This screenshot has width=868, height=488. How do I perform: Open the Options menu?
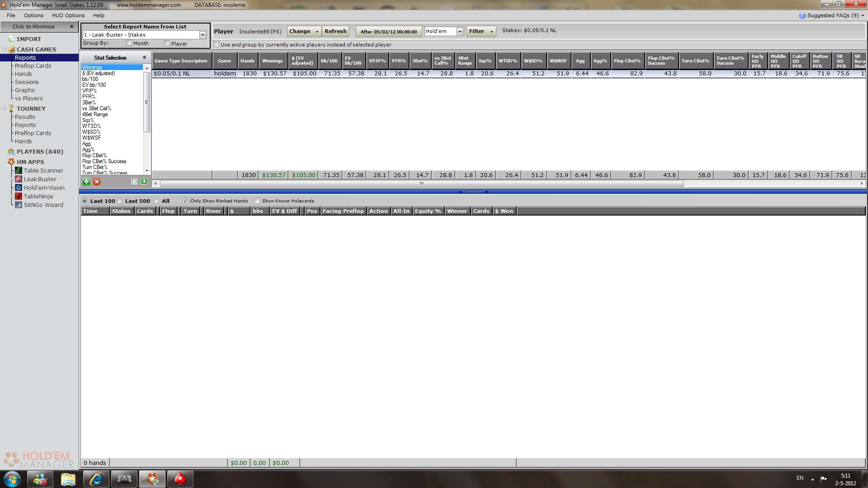[33, 15]
